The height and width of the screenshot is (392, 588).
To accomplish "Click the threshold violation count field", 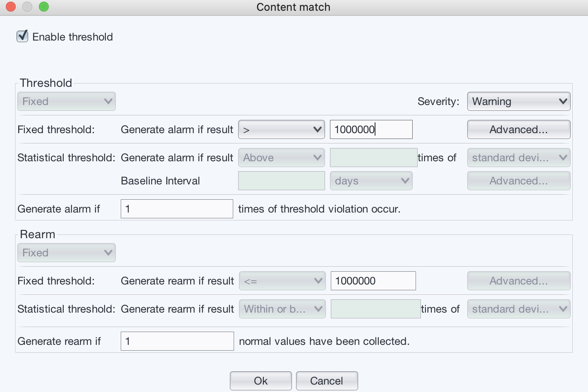I will (177, 209).
